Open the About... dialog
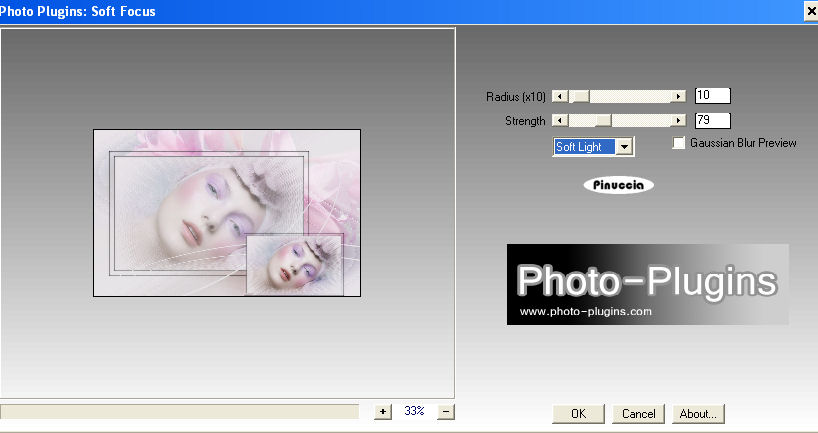Screen dimensions: 818x433 coord(698,414)
